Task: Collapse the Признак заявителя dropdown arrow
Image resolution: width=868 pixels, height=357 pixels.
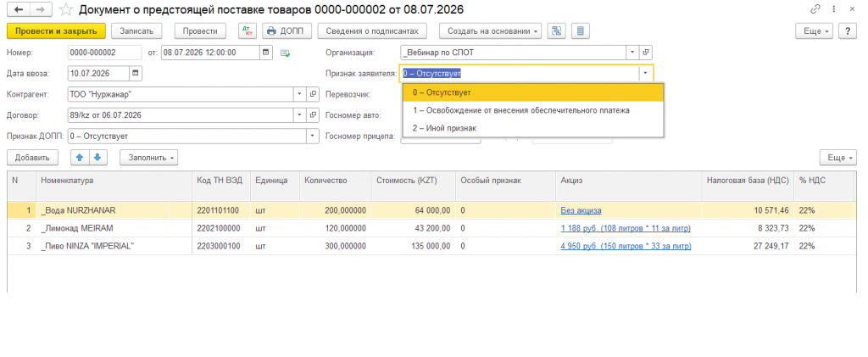Action: 645,73
